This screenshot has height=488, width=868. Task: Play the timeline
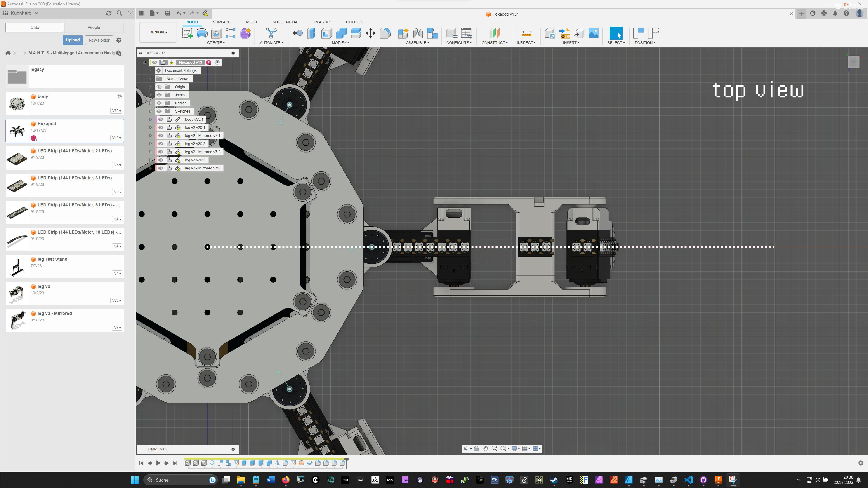click(x=158, y=463)
